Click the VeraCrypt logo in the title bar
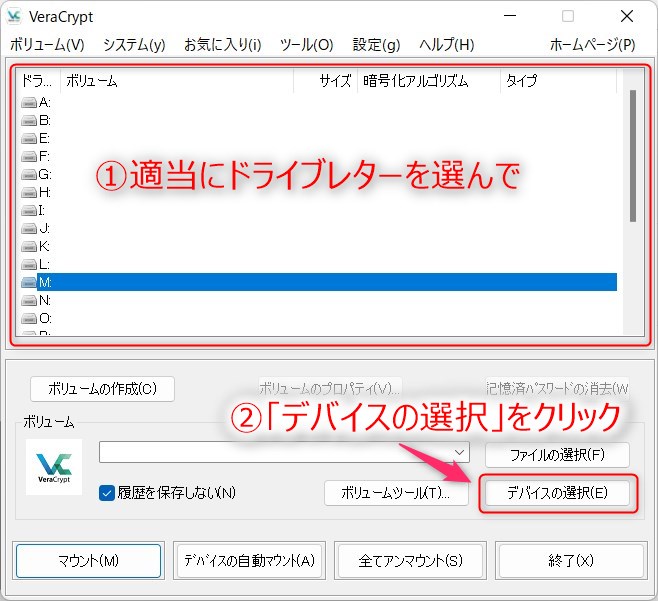Screen dimensions: 658x601 (x=14, y=16)
